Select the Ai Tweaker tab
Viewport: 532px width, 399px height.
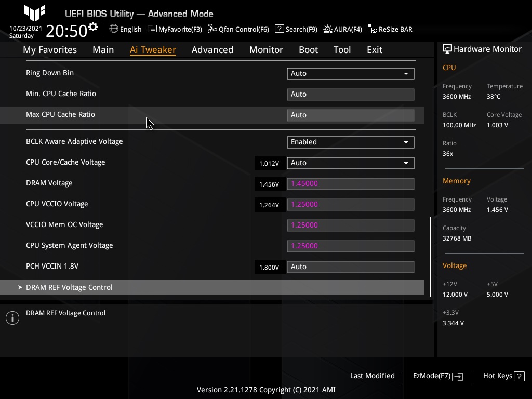pos(153,50)
